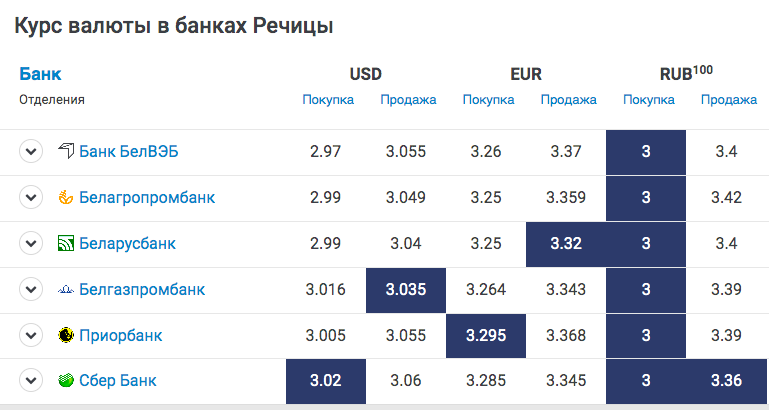Click the Банк БелВЭБ logo icon
Viewport: 769px width, 410px height.
tap(66, 151)
